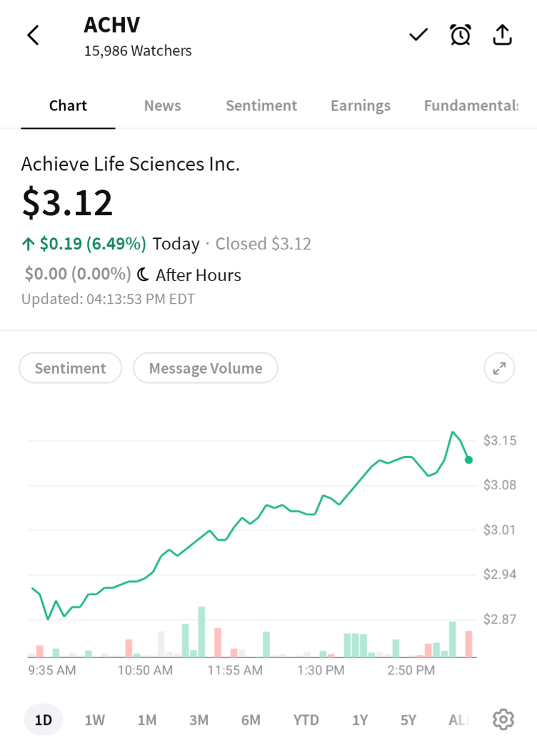537x756 pixels.
Task: Select the 1D time range
Action: [x=43, y=720]
